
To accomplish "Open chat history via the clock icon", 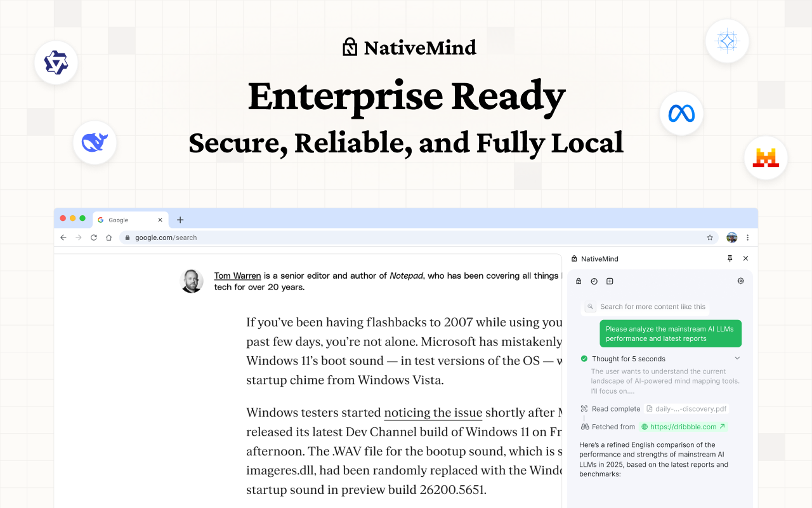I will coord(594,281).
